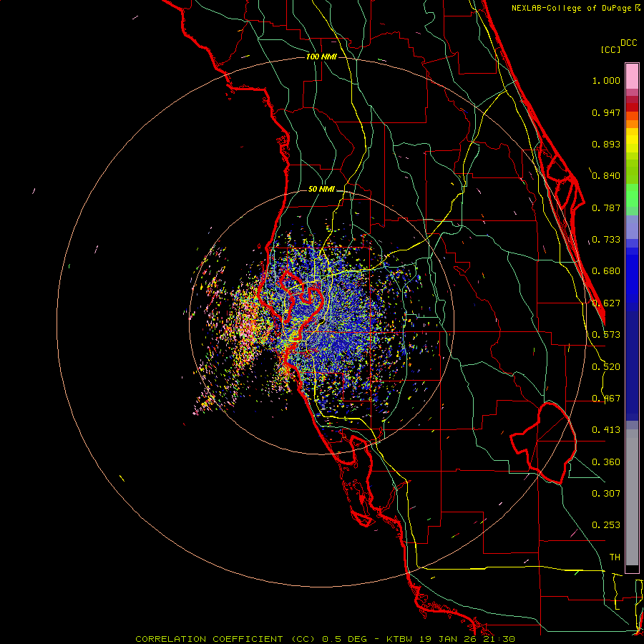
Task: Click the 0.467 scale value
Action: (x=606, y=399)
